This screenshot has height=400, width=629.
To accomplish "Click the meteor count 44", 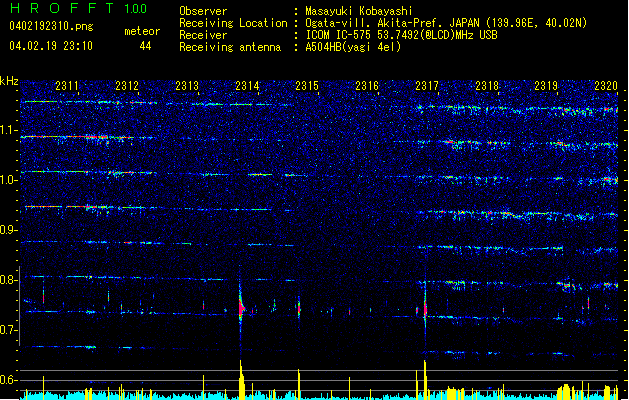I will pyautogui.click(x=145, y=46).
